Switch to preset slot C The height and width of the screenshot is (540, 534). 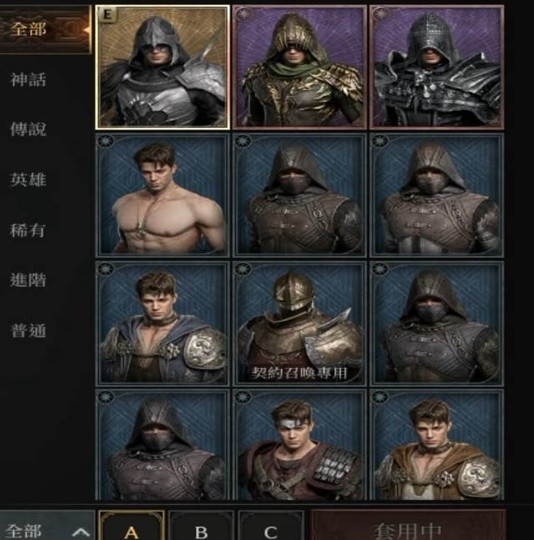271,527
